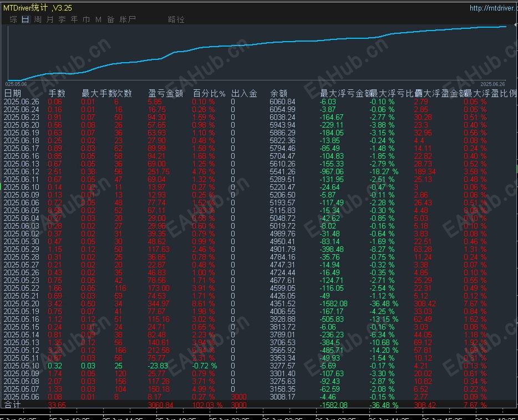Click the 合计 totals row label
This screenshot has width=518, height=420.
13,405
